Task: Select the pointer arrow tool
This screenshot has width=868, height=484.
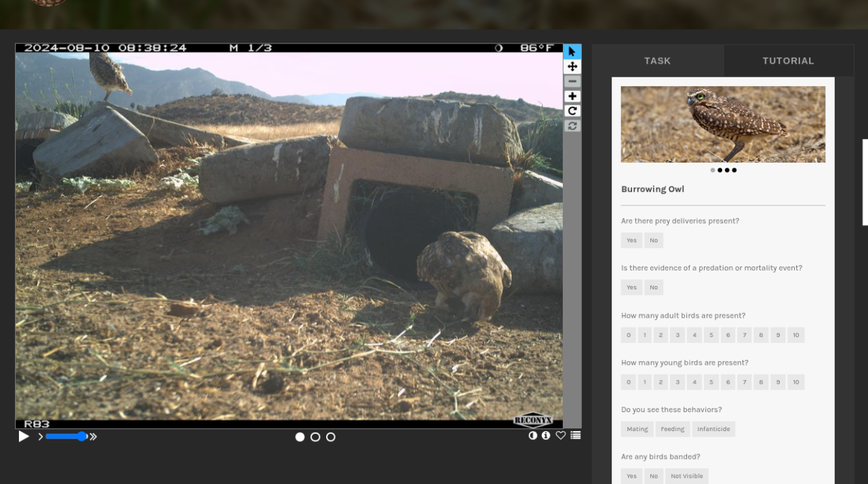Action: tap(572, 52)
